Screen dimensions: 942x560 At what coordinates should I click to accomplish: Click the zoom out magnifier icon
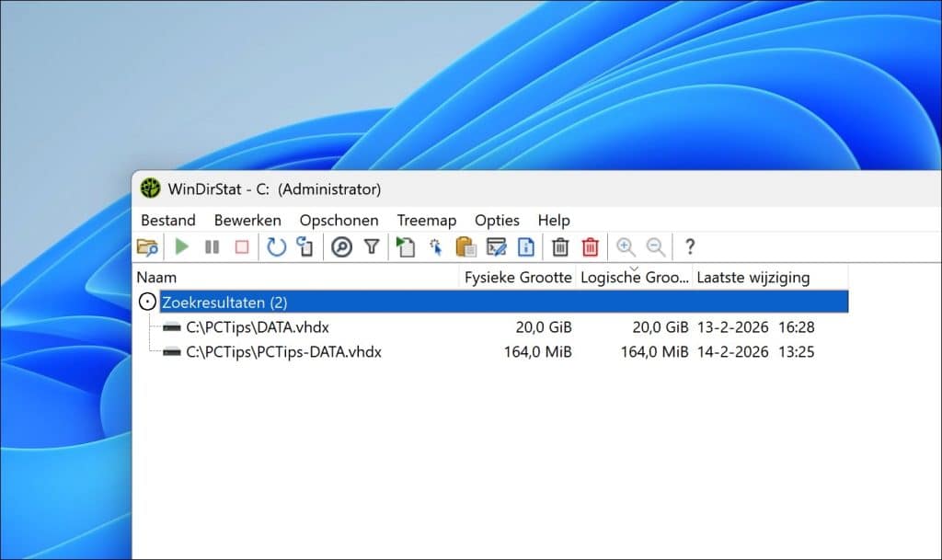656,246
